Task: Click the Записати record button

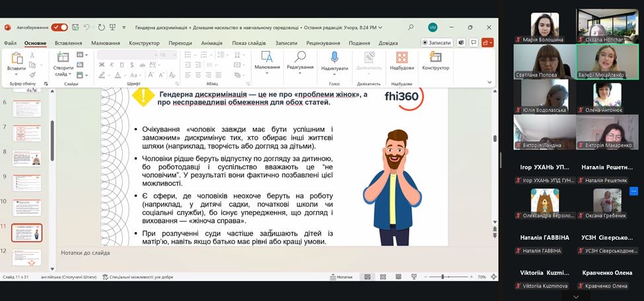Action: (x=437, y=42)
